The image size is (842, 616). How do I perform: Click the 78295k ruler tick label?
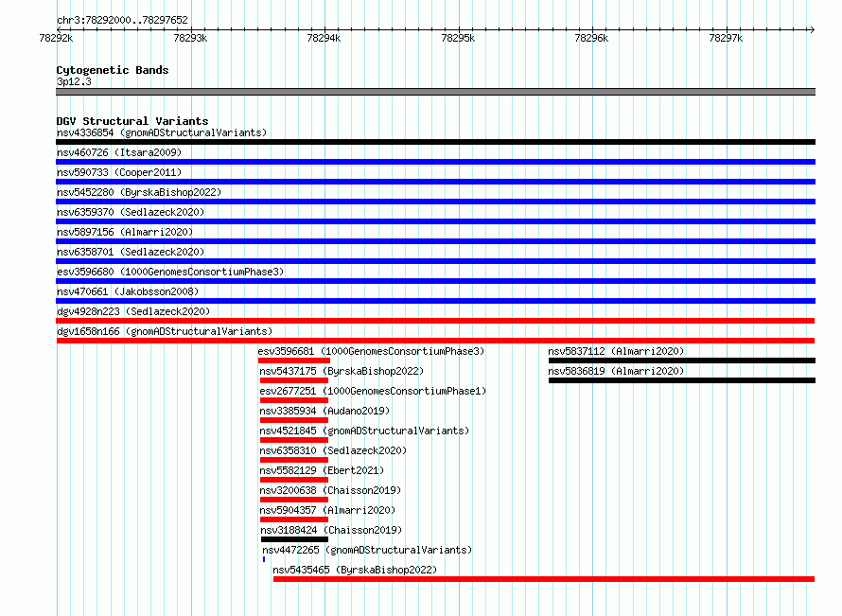[458, 38]
